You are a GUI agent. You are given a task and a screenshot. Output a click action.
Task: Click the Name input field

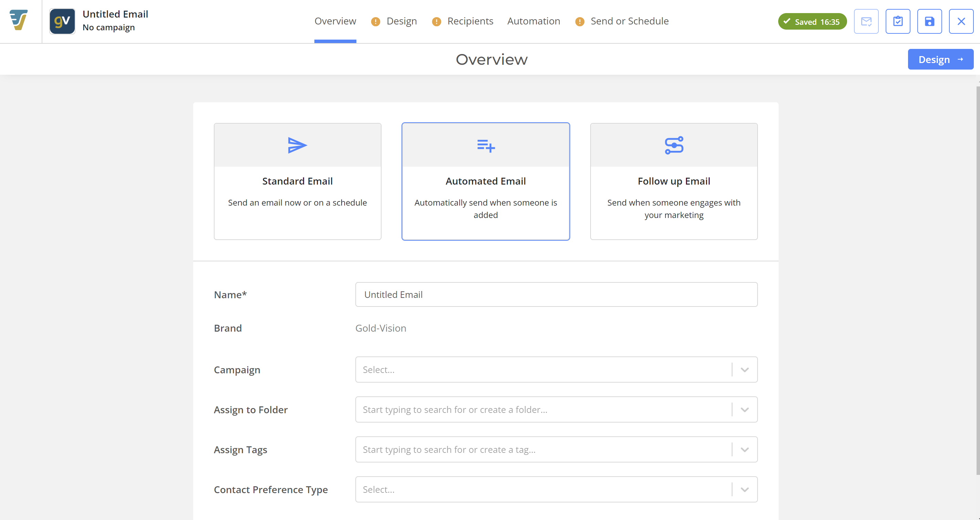tap(556, 294)
